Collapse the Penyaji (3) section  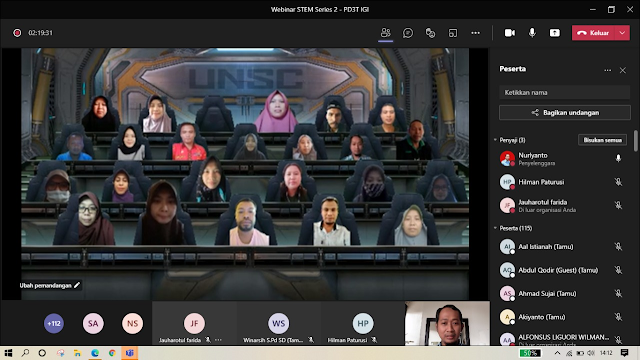495,140
